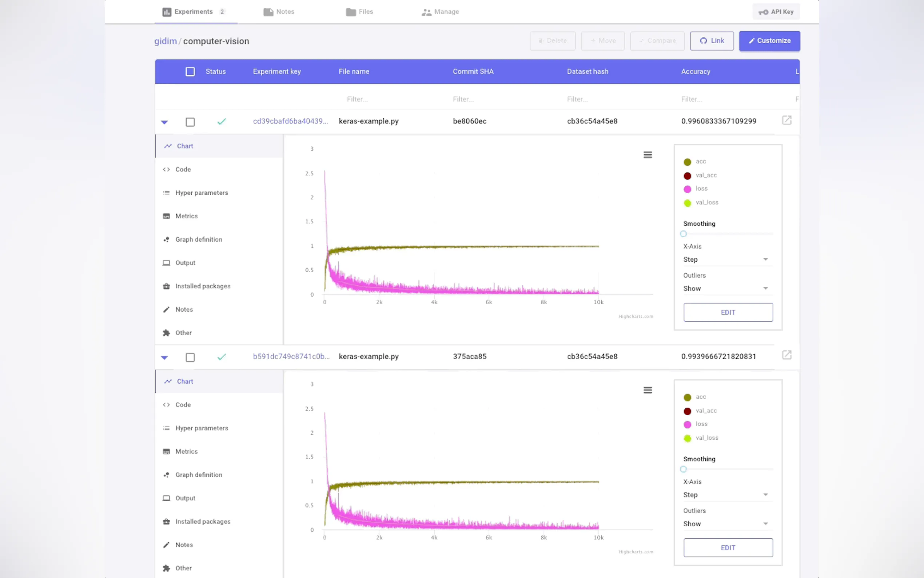Open experiment key link b591dc749c8741c0b
924x578 pixels.
(x=291, y=356)
